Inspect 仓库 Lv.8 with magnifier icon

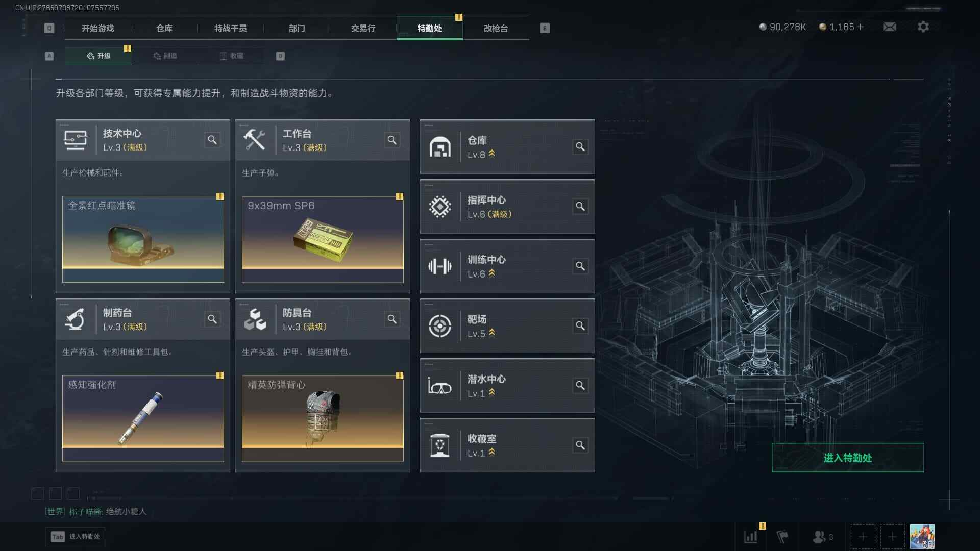click(580, 147)
